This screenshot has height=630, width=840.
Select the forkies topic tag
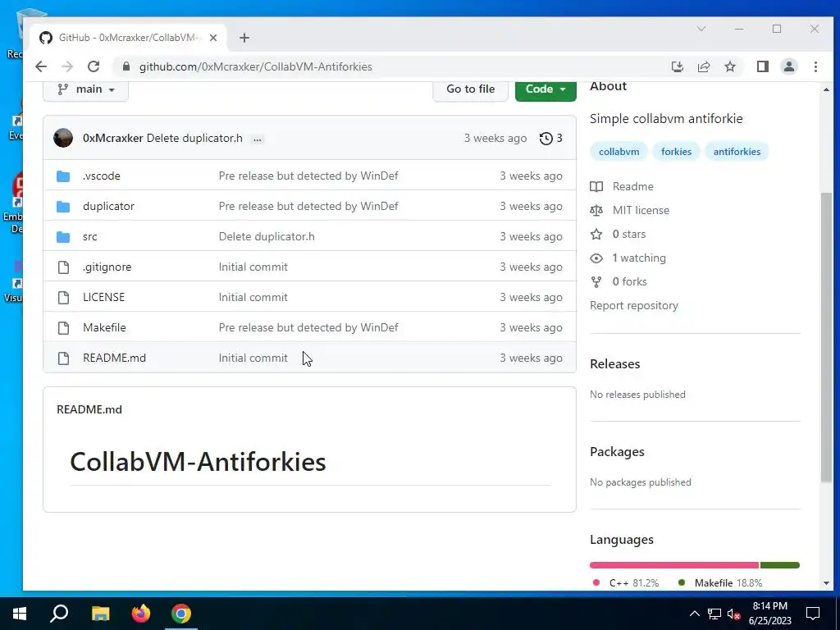click(676, 152)
